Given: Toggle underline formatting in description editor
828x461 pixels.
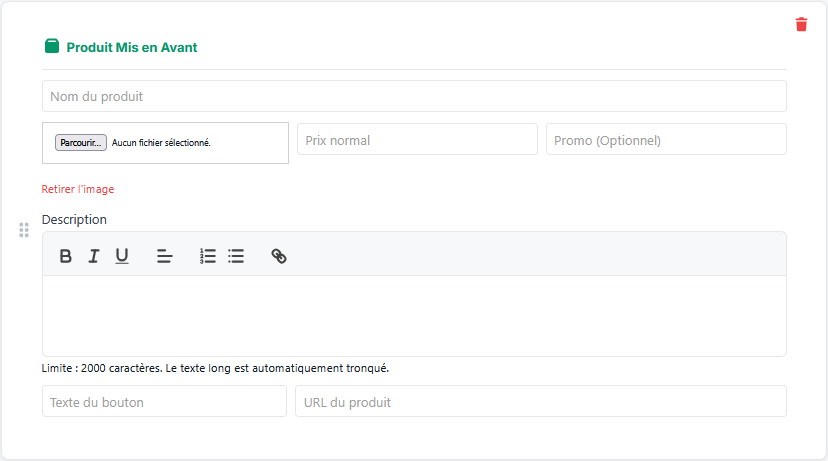Looking at the screenshot, I should 122,256.
